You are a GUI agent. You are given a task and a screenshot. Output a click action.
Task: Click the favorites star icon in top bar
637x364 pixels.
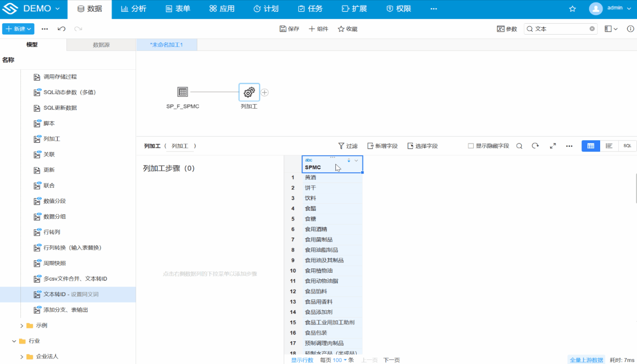click(x=572, y=9)
